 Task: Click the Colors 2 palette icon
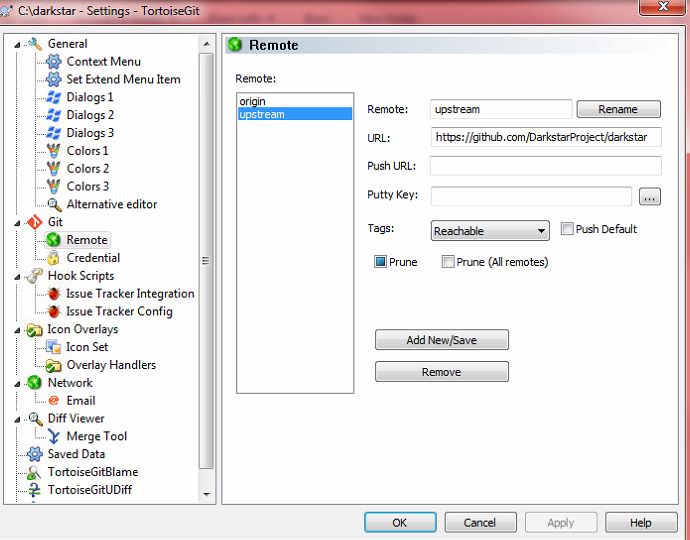[x=54, y=169]
